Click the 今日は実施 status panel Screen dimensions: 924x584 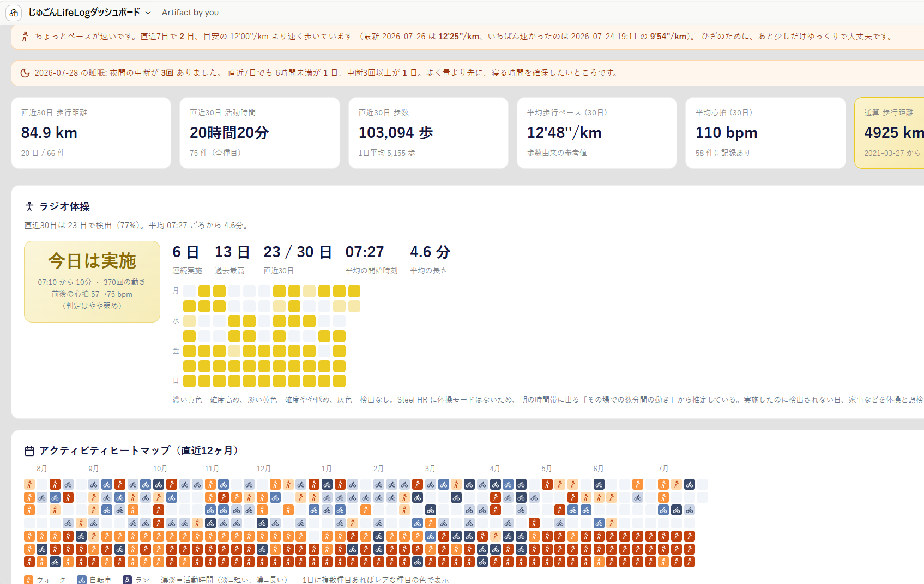pyautogui.click(x=92, y=282)
